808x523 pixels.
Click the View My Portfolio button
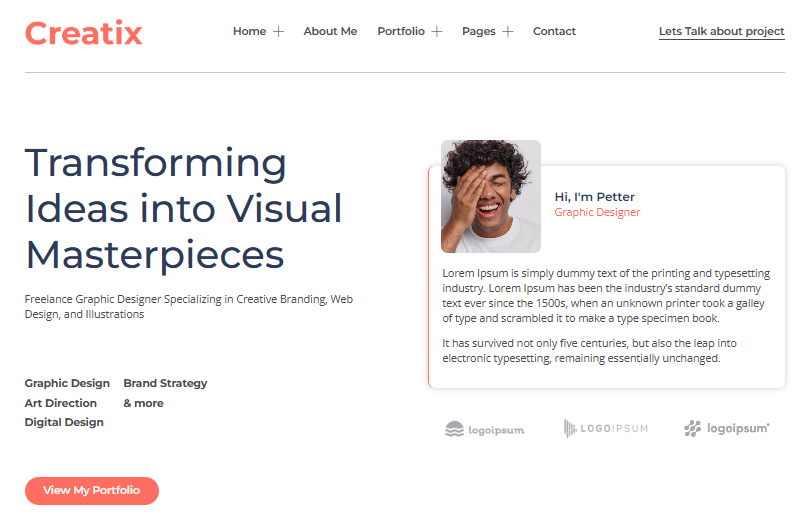pos(92,491)
